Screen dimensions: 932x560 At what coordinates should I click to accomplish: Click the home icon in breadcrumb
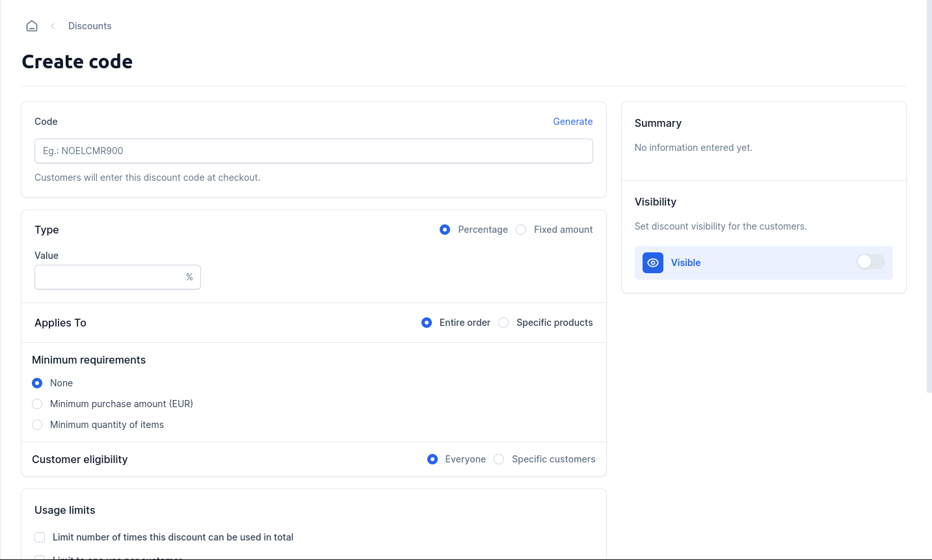tap(32, 26)
